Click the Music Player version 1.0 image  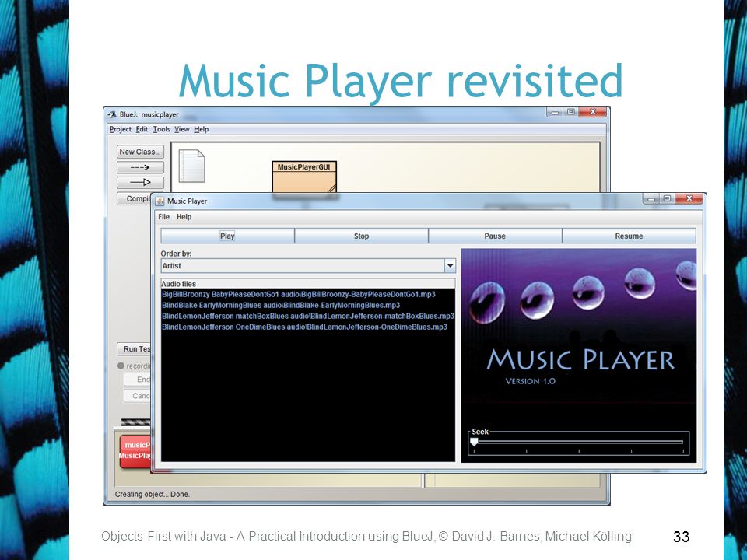click(x=578, y=355)
